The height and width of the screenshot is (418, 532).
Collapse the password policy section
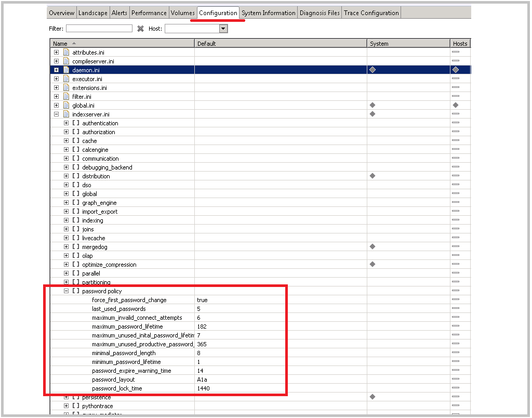coord(66,291)
